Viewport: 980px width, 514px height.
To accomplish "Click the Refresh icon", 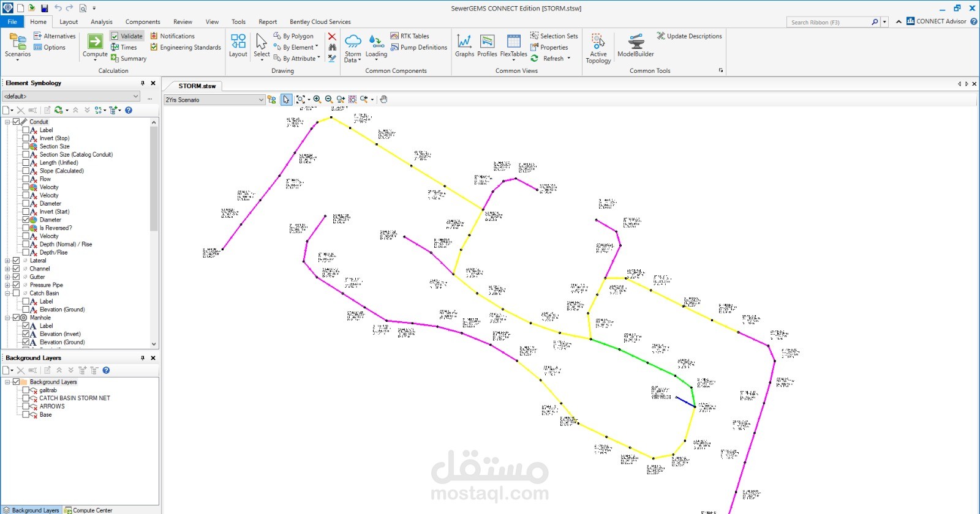I will coord(535,58).
